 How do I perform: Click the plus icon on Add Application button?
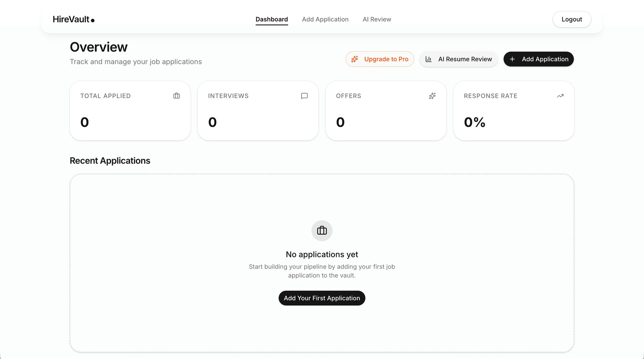pyautogui.click(x=512, y=59)
